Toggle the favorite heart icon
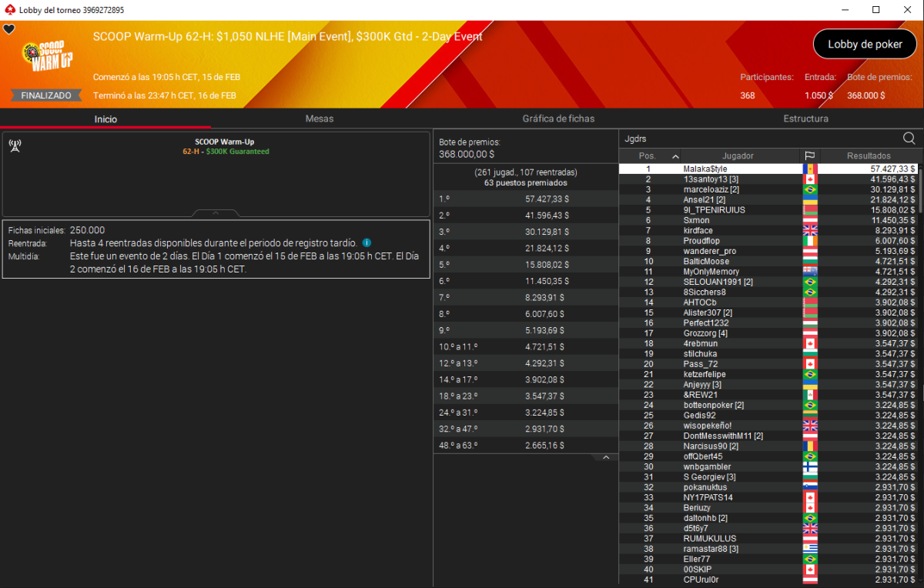This screenshot has width=924, height=588. tap(9, 29)
